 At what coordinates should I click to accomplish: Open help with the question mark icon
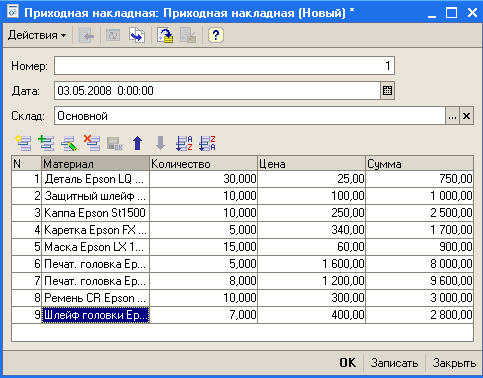216,35
